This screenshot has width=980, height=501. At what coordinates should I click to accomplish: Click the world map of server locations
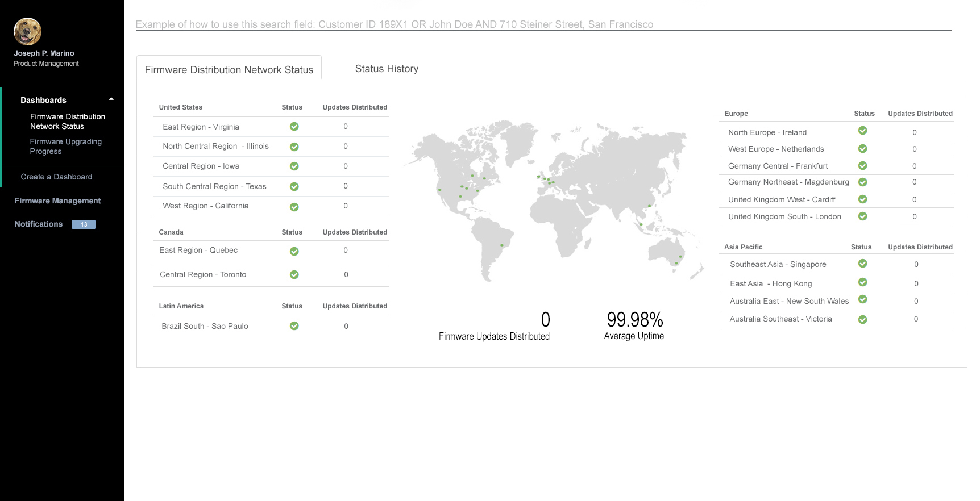553,201
